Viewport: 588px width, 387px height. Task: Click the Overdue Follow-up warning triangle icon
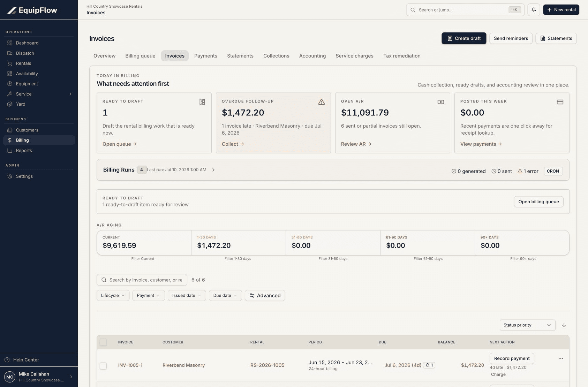point(322,102)
